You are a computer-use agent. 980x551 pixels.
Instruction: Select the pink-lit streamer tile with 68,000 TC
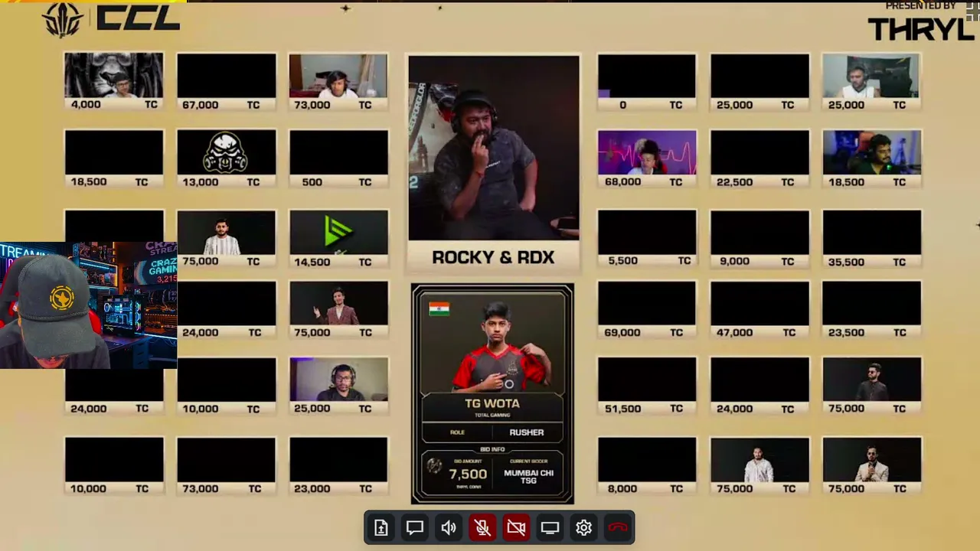(647, 159)
